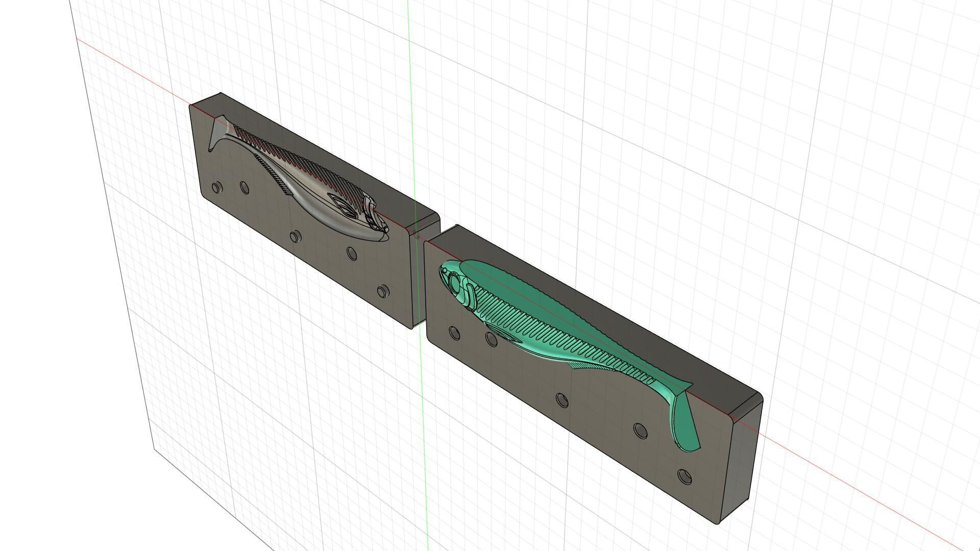Click the origin point between the two molds
The width and height of the screenshot is (980, 551).
click(x=417, y=236)
